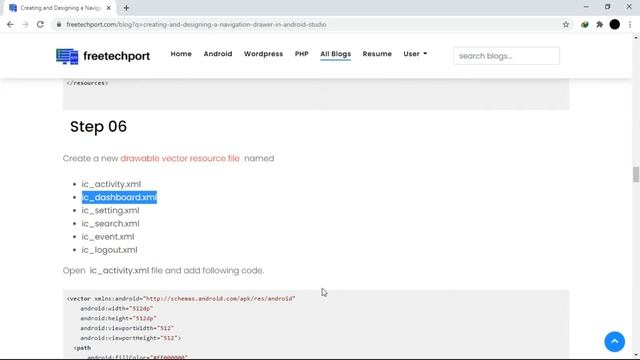This screenshot has width=640, height=360.
Task: Open the All Blogs menu item
Action: pos(336,54)
